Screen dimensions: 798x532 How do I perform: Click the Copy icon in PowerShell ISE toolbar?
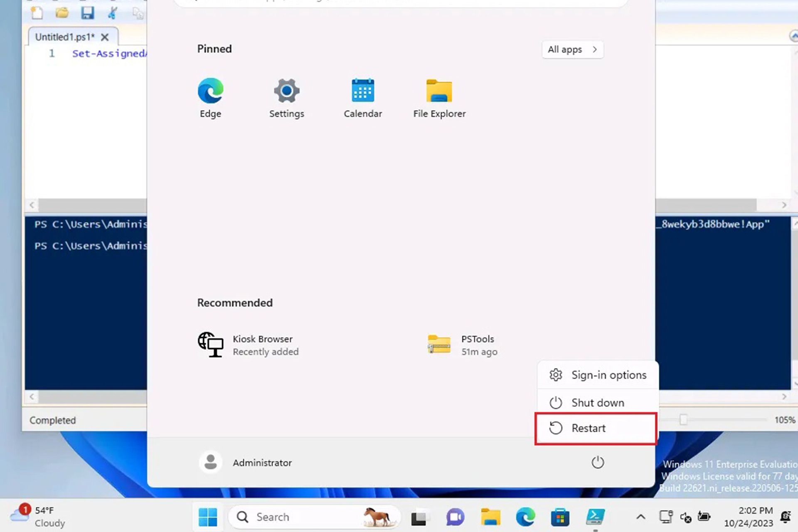(138, 13)
